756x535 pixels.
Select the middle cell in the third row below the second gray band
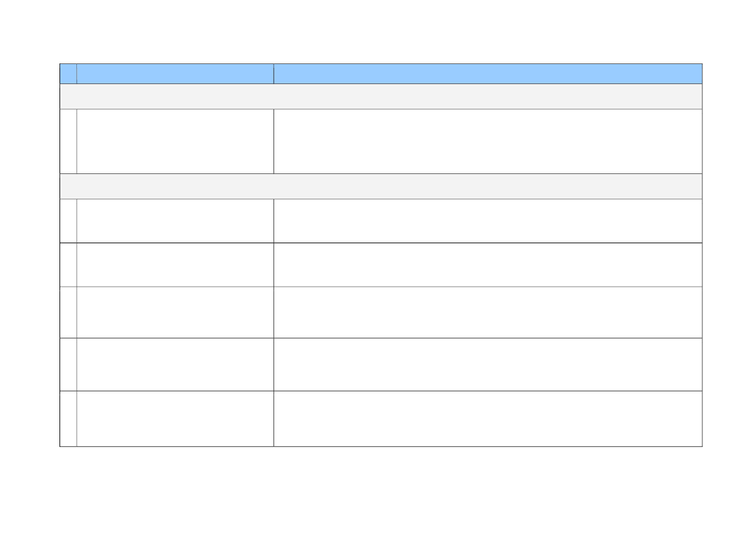pos(175,312)
